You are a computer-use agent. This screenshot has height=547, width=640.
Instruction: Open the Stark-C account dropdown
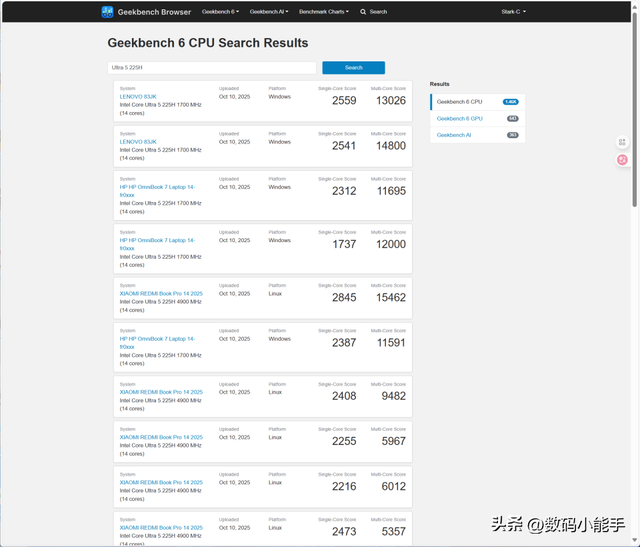coord(513,12)
